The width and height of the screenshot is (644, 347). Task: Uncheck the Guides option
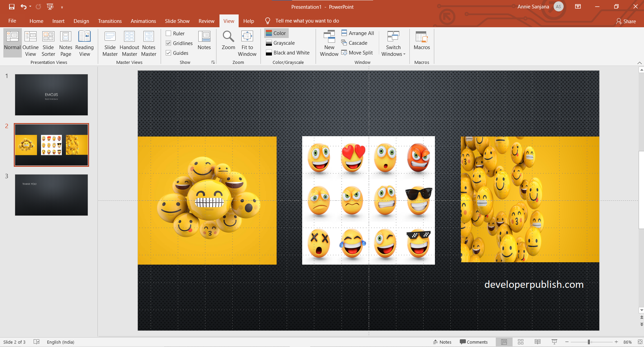(x=169, y=53)
